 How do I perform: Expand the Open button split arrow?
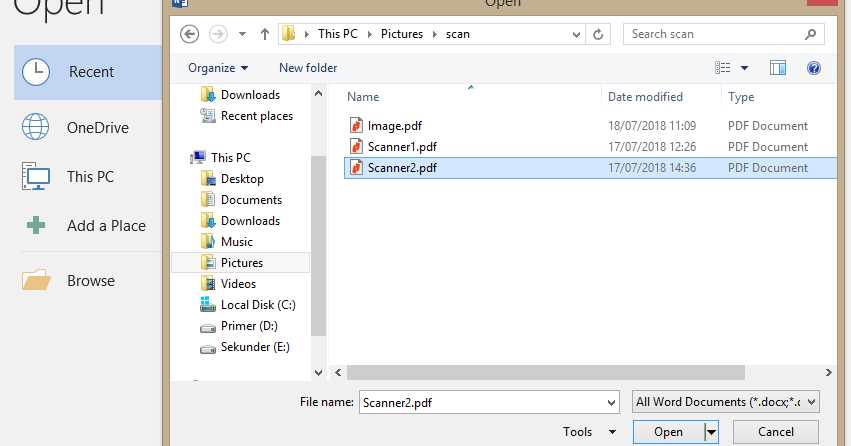click(x=712, y=432)
